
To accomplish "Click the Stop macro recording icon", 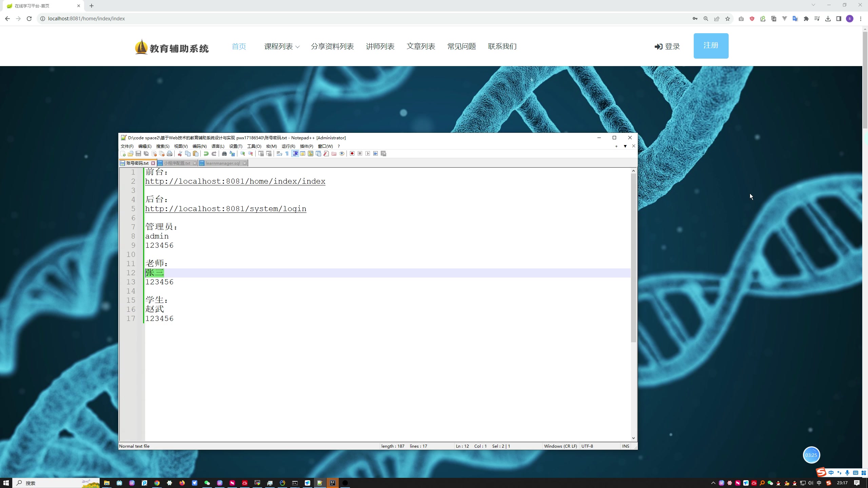I will 360,154.
